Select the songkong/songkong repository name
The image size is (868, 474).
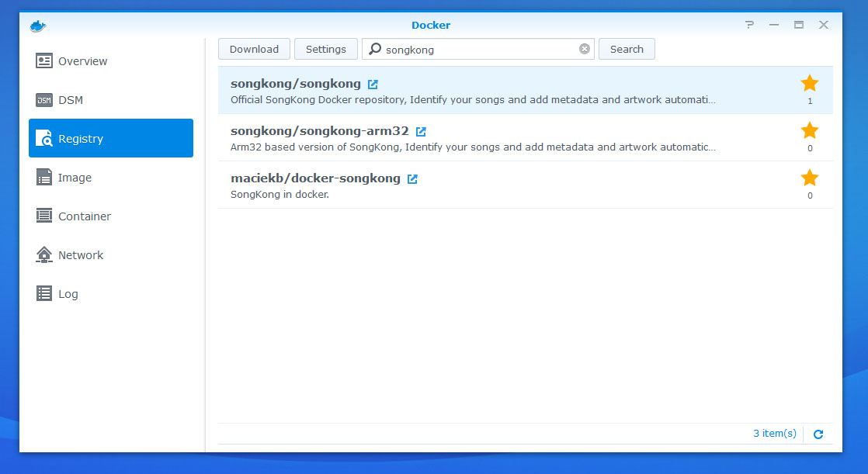[296, 84]
